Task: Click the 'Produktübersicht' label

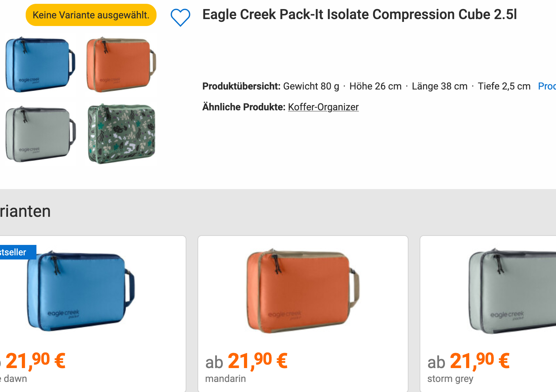Action: coord(241,86)
